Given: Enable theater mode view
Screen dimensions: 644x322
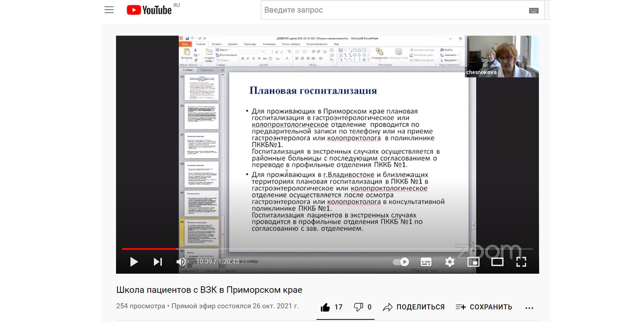Looking at the screenshot, I should click(x=497, y=262).
